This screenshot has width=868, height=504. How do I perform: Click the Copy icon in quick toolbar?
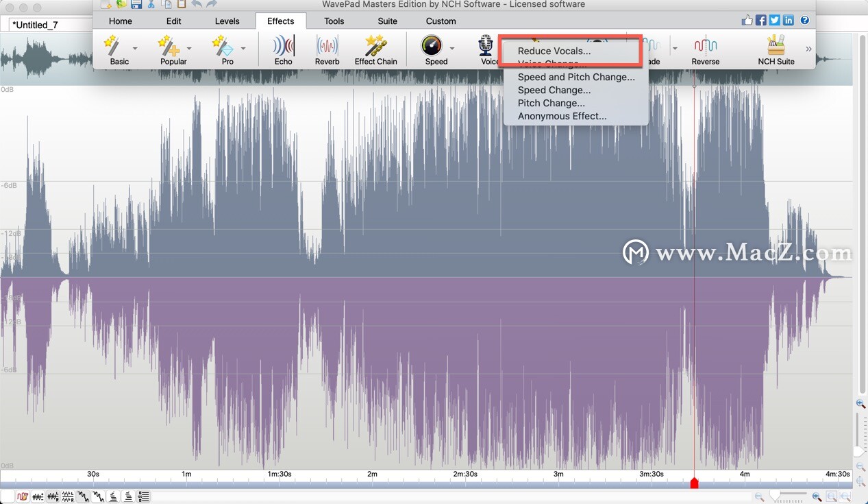coord(166,4)
